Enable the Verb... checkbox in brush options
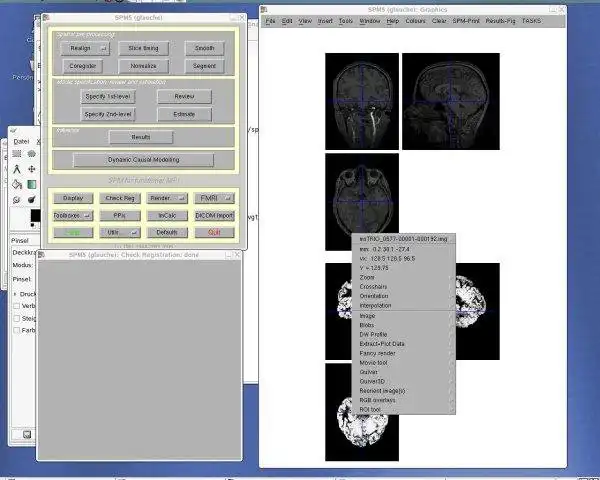 (x=16, y=306)
